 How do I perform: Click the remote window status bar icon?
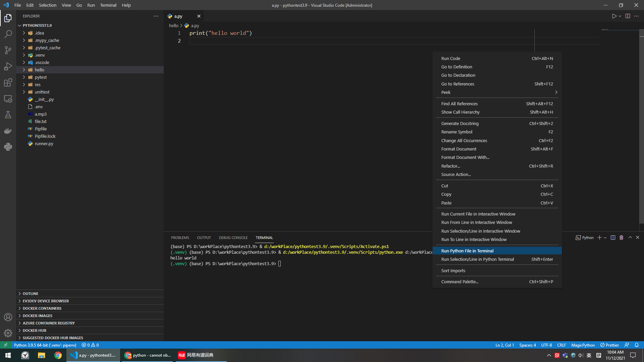tap(6, 345)
